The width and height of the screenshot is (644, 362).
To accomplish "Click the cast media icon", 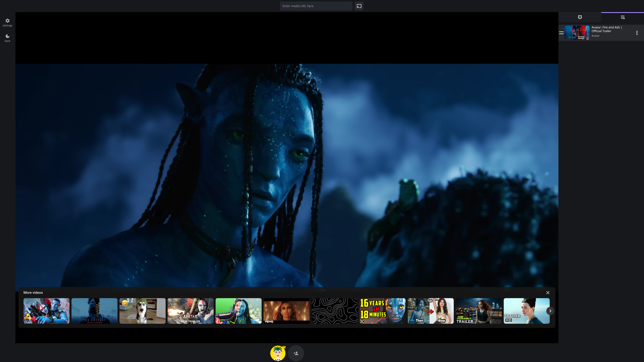I will click(359, 6).
